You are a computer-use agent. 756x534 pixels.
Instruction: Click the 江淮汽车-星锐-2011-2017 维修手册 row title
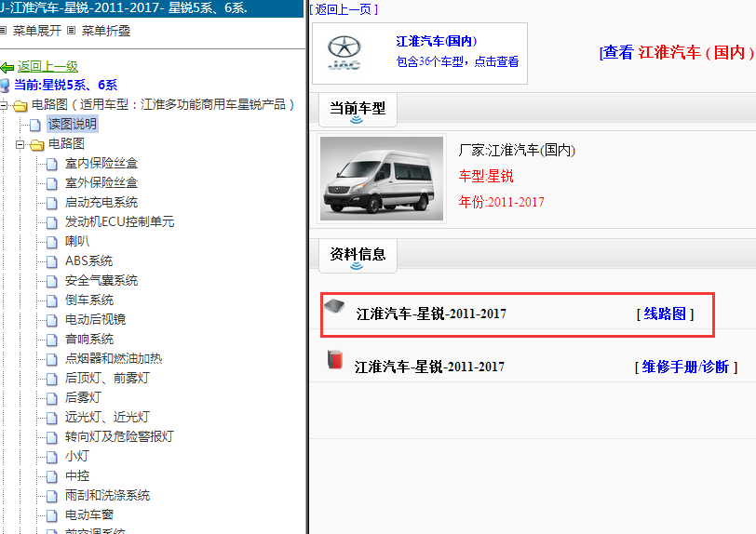coord(429,367)
